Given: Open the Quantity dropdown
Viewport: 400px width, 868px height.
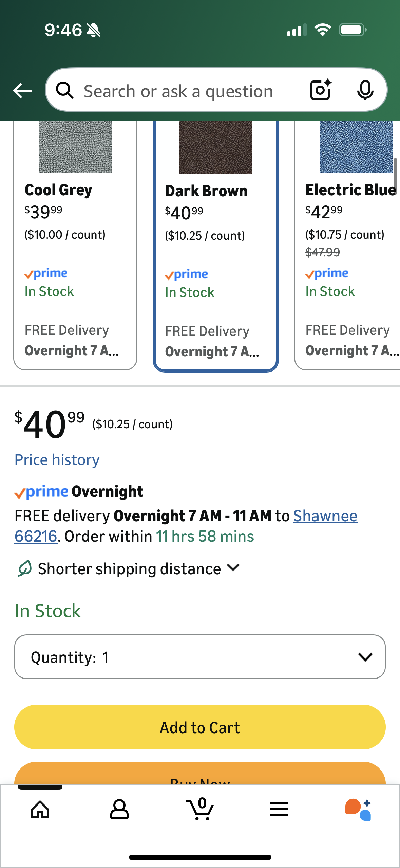Looking at the screenshot, I should tap(200, 657).
